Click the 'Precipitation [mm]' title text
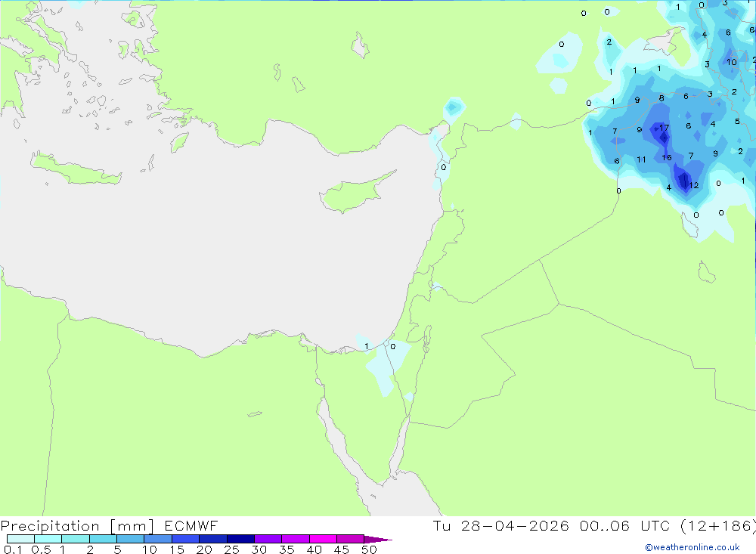 (77, 526)
